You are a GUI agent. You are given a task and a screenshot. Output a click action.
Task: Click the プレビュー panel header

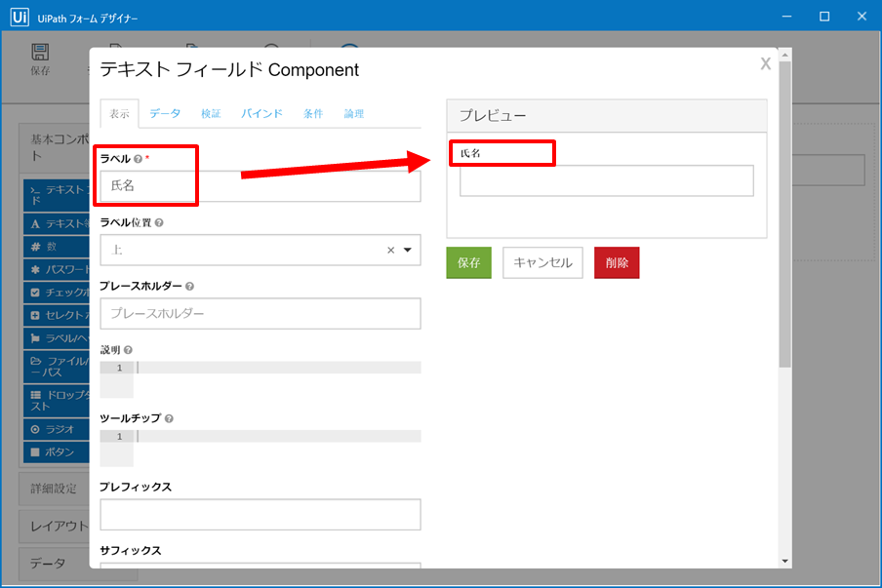[x=607, y=116]
